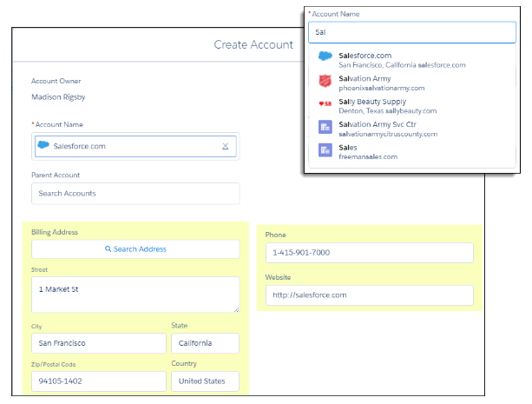Click the Country field showing United States
Screen dimensions: 532x404
point(206,381)
